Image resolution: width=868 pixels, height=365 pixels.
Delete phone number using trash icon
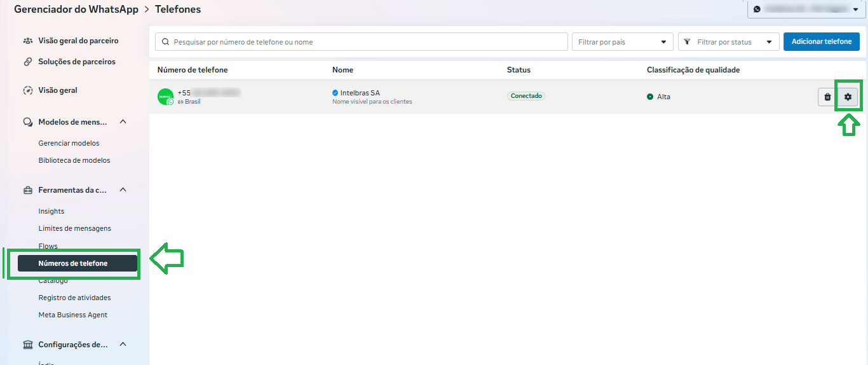tap(827, 97)
